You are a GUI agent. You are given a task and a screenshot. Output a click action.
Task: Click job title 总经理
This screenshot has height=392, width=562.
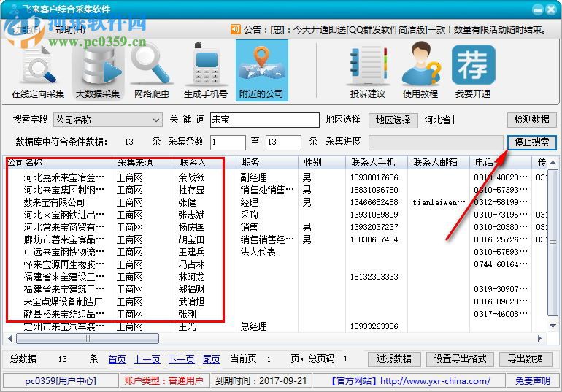(x=253, y=326)
